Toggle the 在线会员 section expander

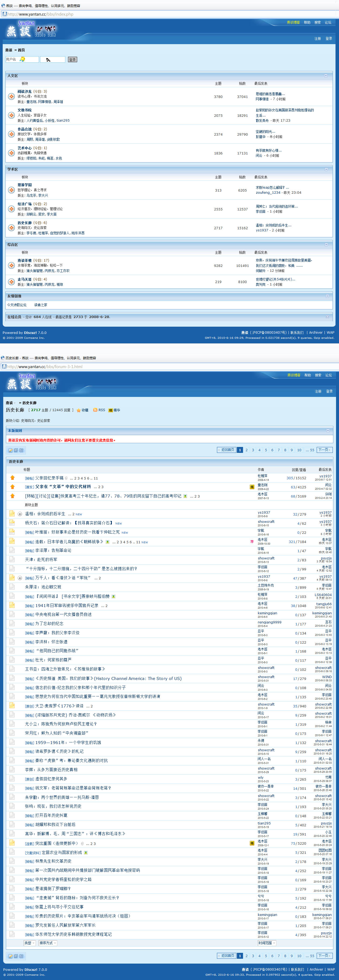coord(327,316)
